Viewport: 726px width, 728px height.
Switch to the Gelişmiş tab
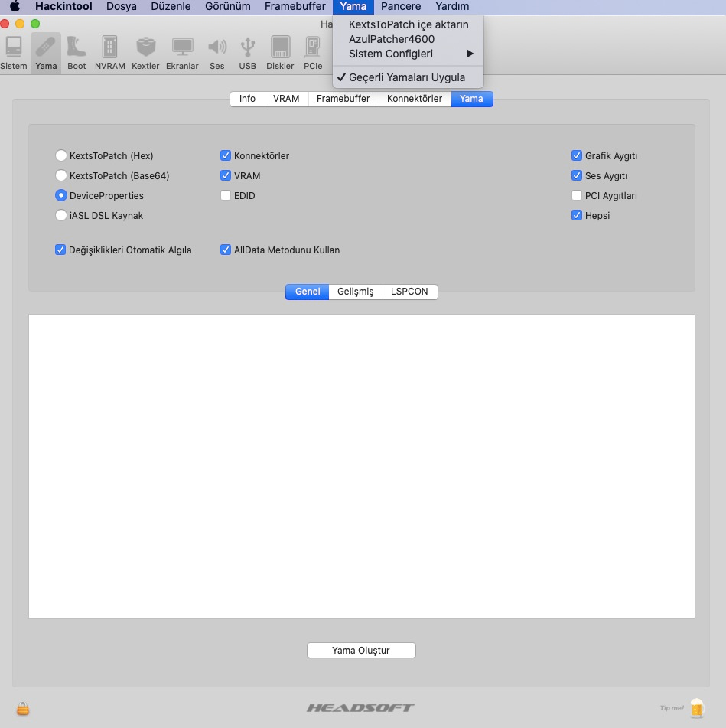[x=355, y=292]
